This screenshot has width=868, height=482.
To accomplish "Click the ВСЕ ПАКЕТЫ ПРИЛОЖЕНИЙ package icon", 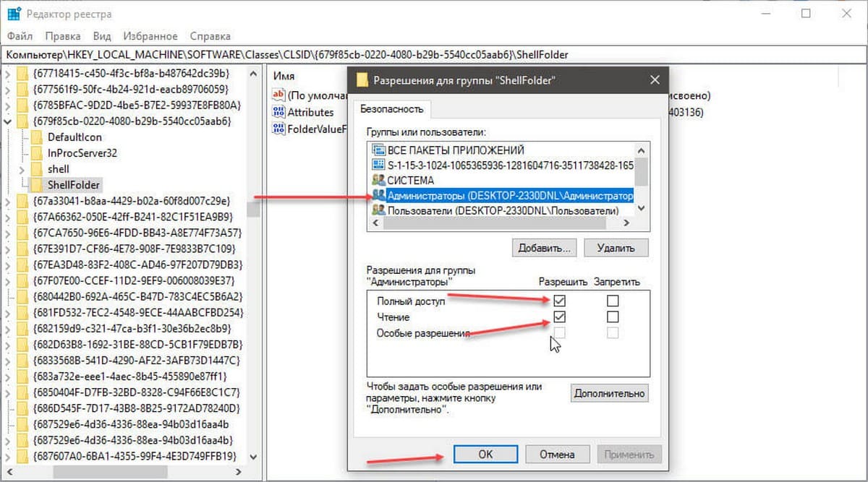I will (378, 150).
